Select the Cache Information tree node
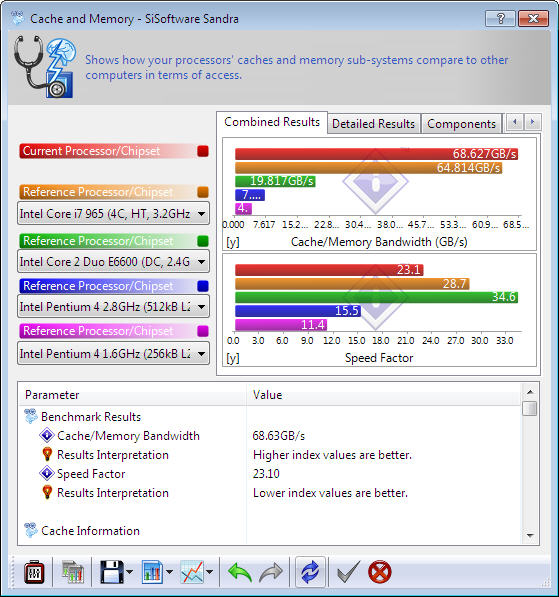Image resolution: width=559 pixels, height=597 pixels. tap(90, 531)
